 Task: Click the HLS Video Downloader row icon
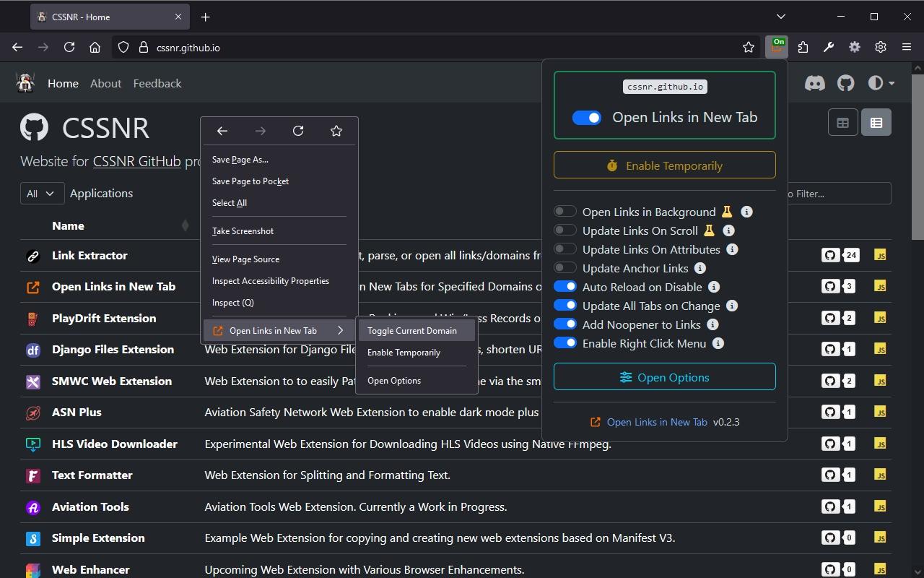point(32,444)
